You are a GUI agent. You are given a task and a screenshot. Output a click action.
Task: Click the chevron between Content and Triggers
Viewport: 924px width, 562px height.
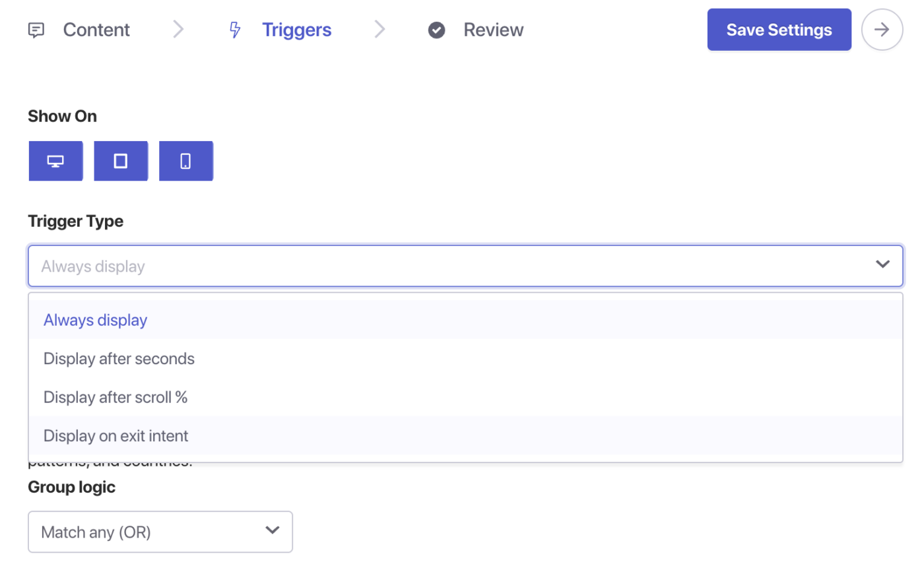pyautogui.click(x=178, y=30)
